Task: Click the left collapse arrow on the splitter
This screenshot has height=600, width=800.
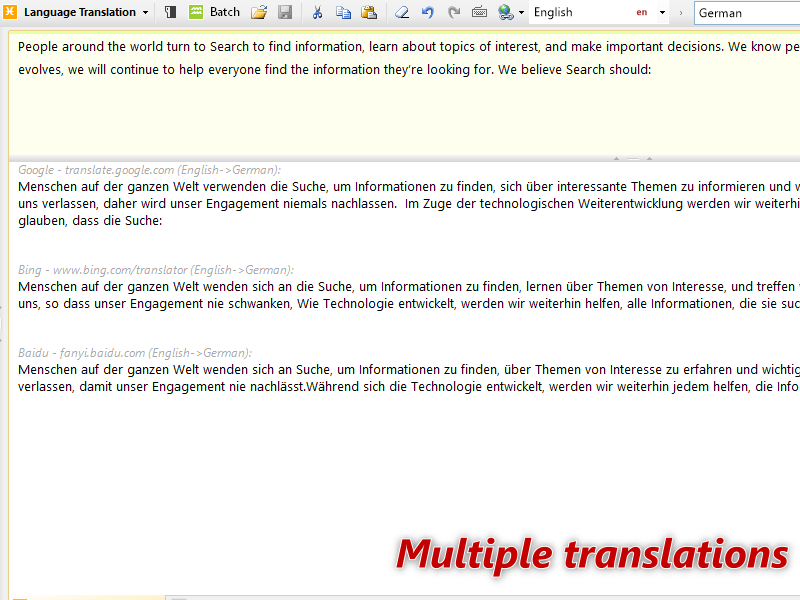Action: click(616, 159)
